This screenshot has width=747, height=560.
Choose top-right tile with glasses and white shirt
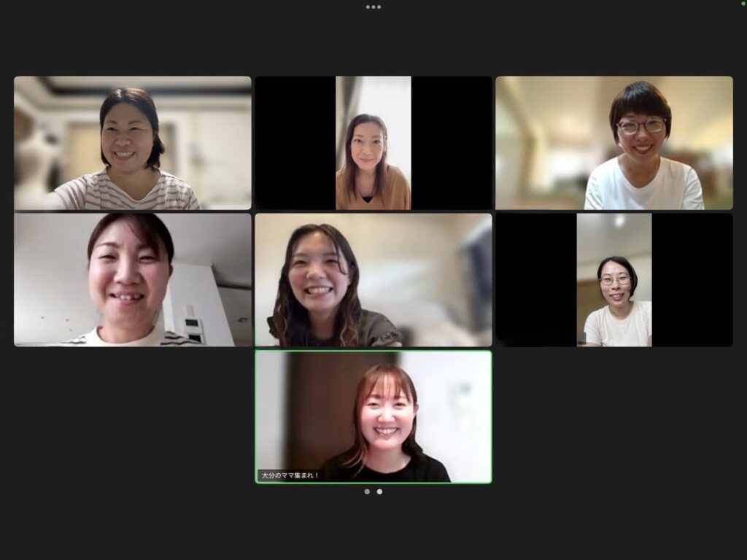point(614,143)
